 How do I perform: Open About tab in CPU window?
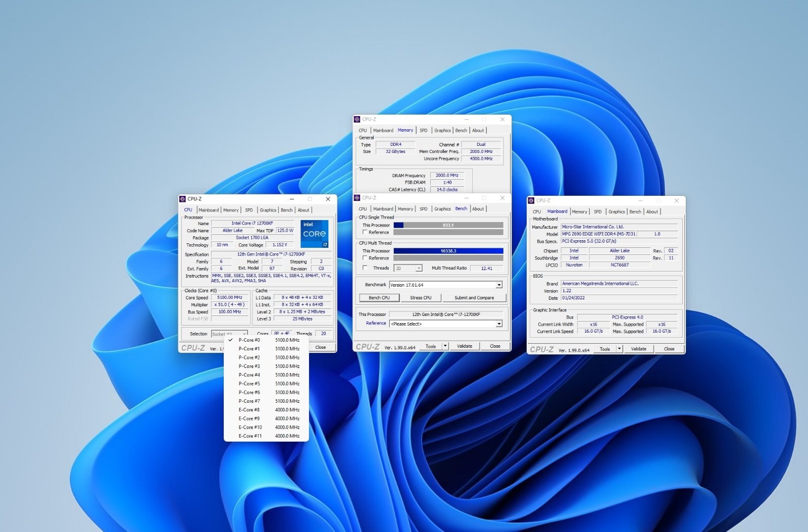(304, 210)
